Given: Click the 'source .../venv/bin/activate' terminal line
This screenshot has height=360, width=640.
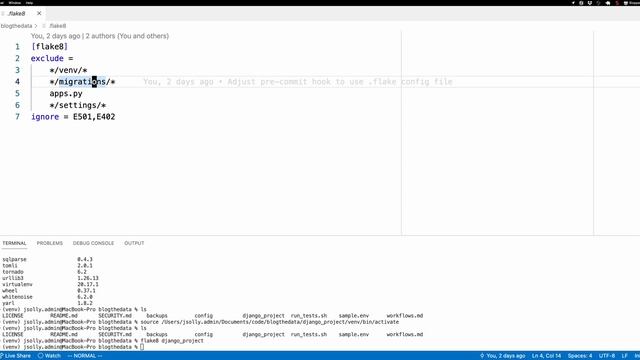Looking at the screenshot, I should (269, 322).
